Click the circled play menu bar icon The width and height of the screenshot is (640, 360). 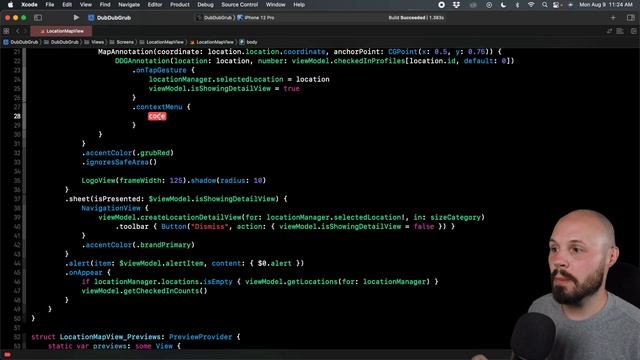(489, 5)
